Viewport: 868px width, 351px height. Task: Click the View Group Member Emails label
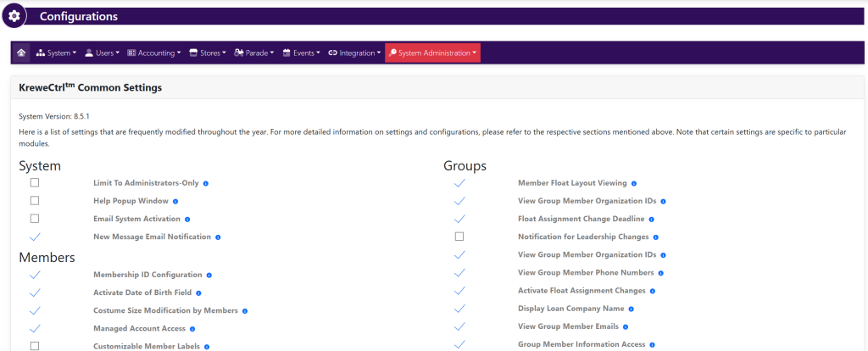(573, 326)
